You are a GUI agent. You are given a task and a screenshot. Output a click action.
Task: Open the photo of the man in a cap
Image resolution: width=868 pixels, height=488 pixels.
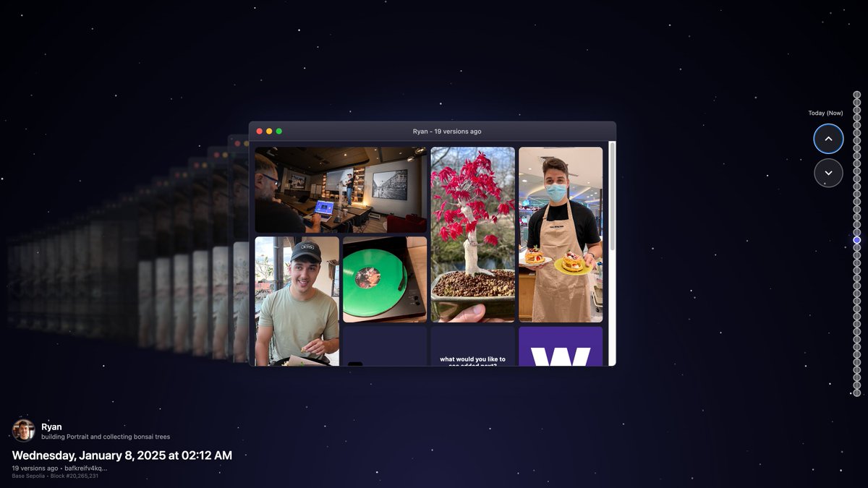click(x=297, y=301)
